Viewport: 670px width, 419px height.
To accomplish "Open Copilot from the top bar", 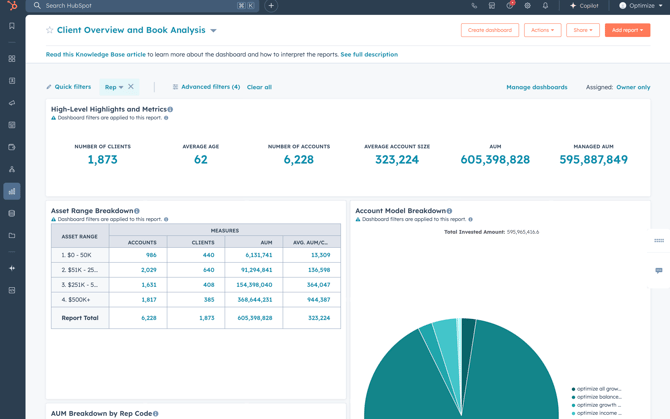I will 584,6.
